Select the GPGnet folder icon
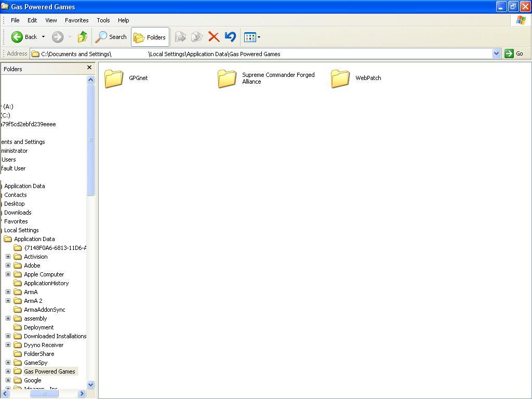Image resolution: width=532 pixels, height=399 pixels. pyautogui.click(x=114, y=78)
